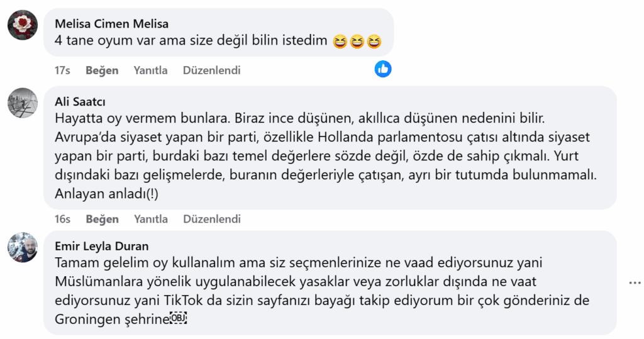The width and height of the screenshot is (644, 339).
Task: Open Melisa Cimen Melisa's profile name link
Action: pos(111,24)
